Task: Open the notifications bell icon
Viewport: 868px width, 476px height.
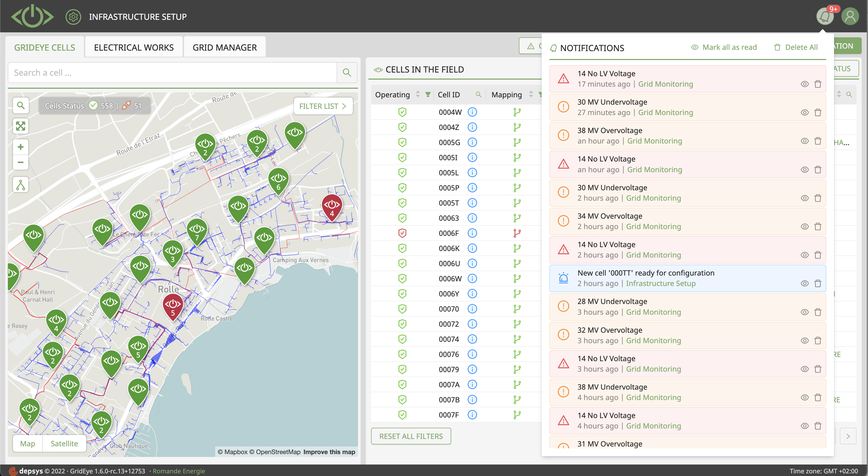Action: click(825, 16)
